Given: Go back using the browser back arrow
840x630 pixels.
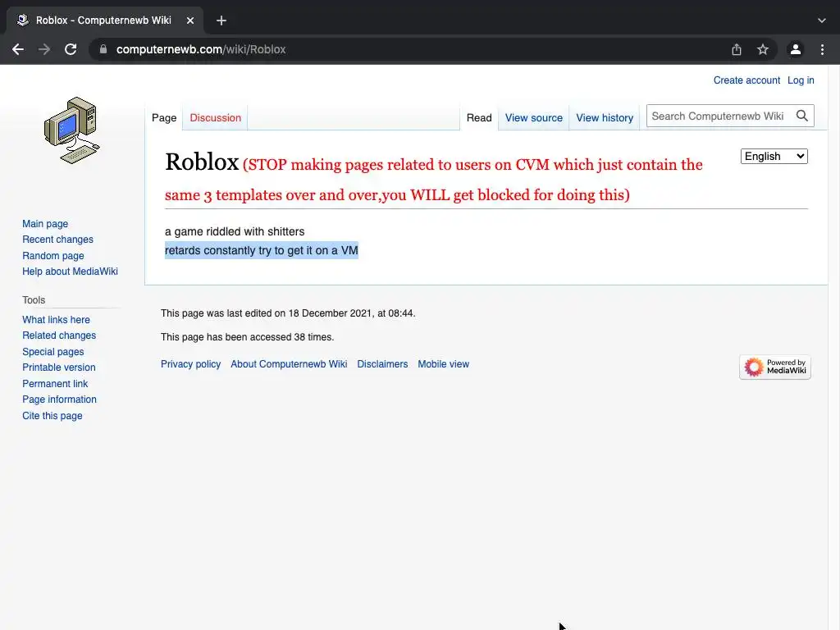Looking at the screenshot, I should pos(18,49).
